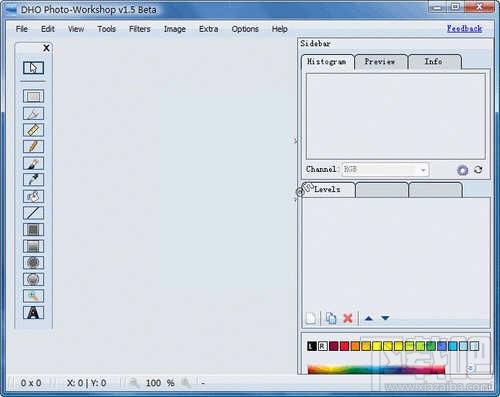
Task: Select the ruler measure tool
Action: (33, 130)
